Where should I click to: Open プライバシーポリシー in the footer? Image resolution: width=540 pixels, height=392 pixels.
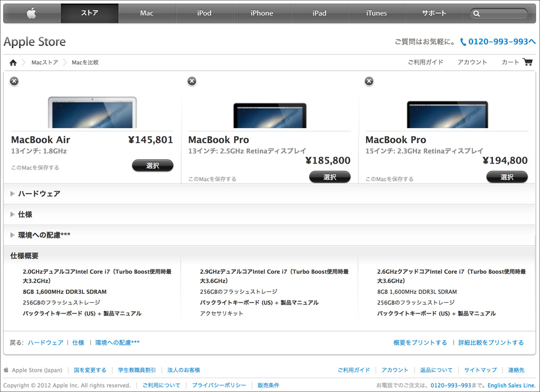pos(219,386)
